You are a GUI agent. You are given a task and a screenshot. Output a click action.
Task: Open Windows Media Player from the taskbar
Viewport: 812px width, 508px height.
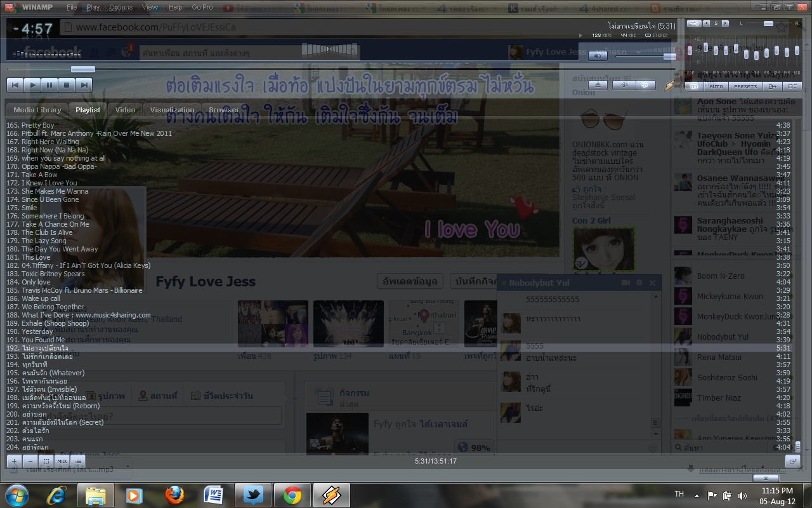pyautogui.click(x=134, y=495)
